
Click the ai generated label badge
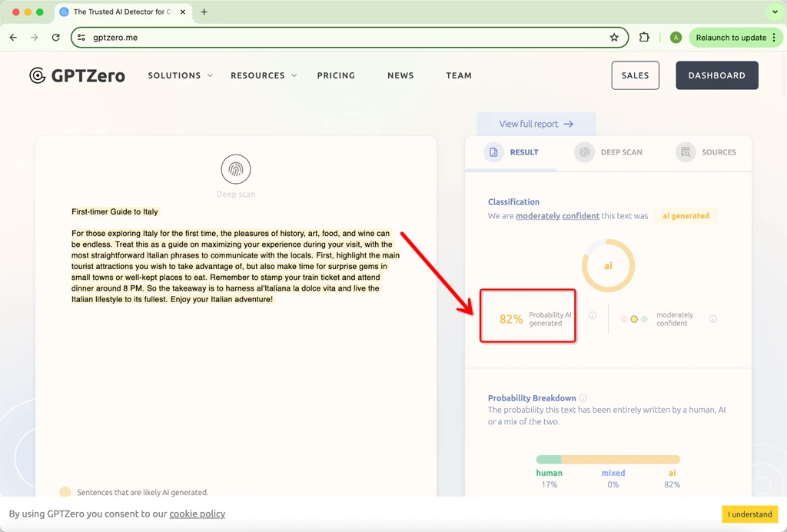point(686,216)
